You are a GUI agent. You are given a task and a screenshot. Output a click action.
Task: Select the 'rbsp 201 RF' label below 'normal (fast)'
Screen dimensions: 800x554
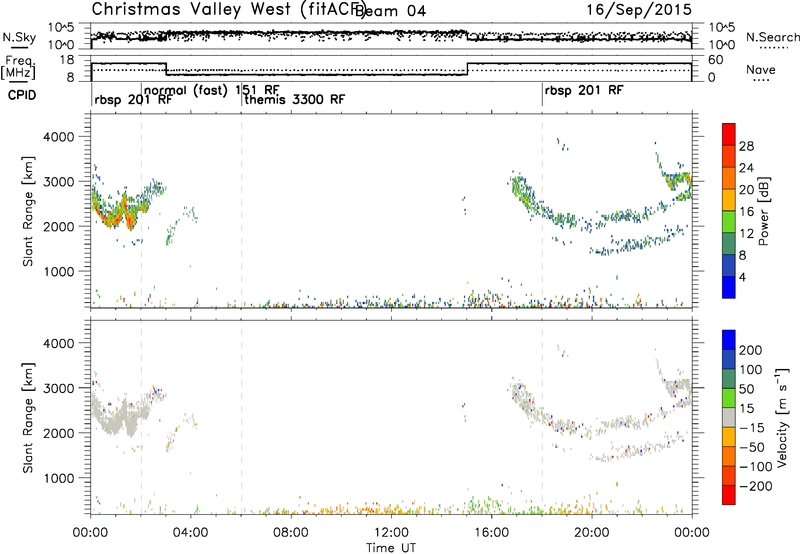(x=133, y=99)
